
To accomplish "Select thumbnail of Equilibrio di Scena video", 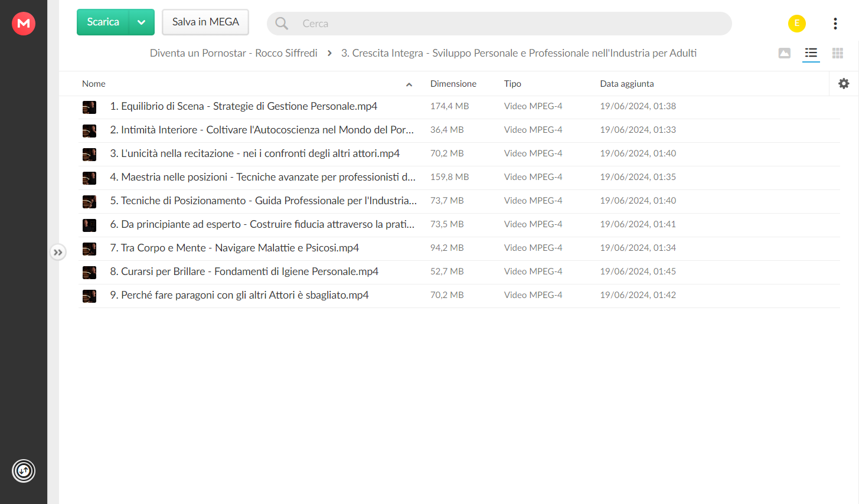I will coord(89,107).
